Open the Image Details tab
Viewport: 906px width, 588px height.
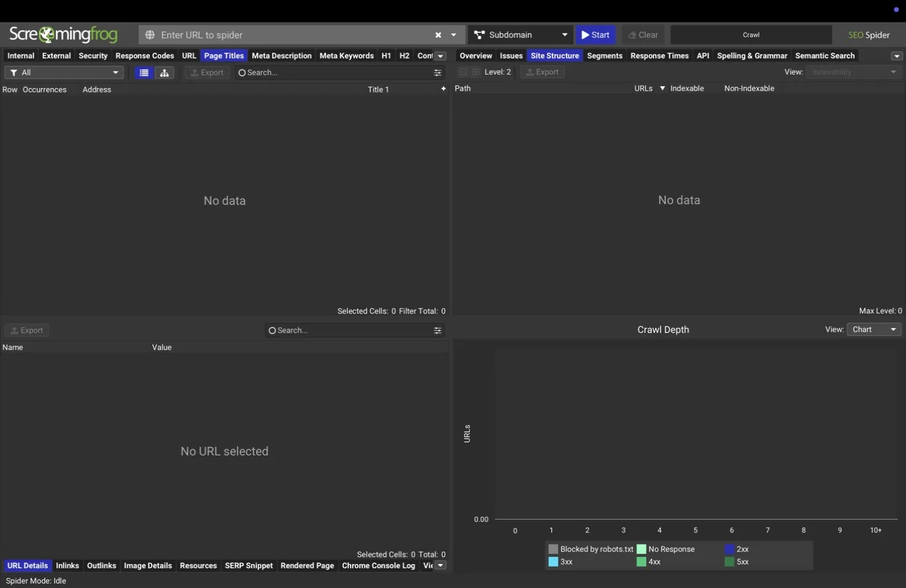[148, 566]
